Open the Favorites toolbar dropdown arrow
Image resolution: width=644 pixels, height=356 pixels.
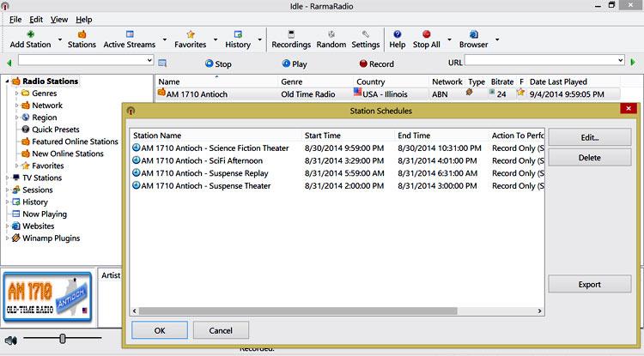[215, 39]
